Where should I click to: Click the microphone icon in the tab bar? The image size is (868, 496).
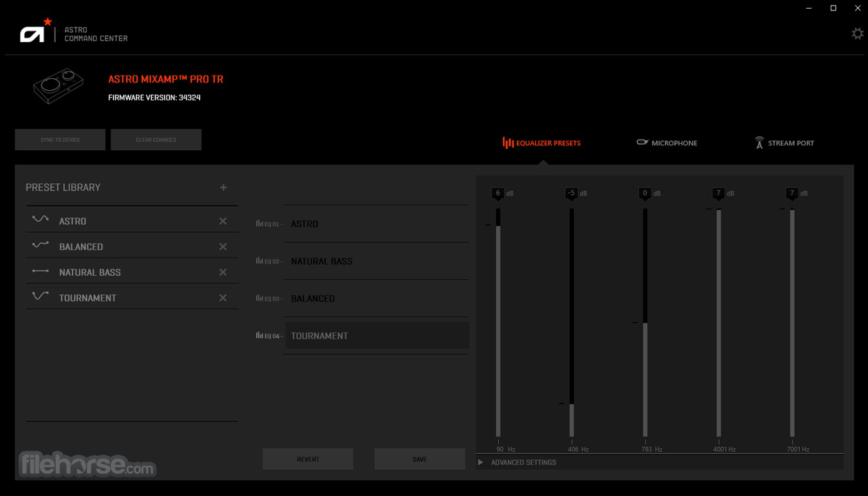[x=642, y=142]
